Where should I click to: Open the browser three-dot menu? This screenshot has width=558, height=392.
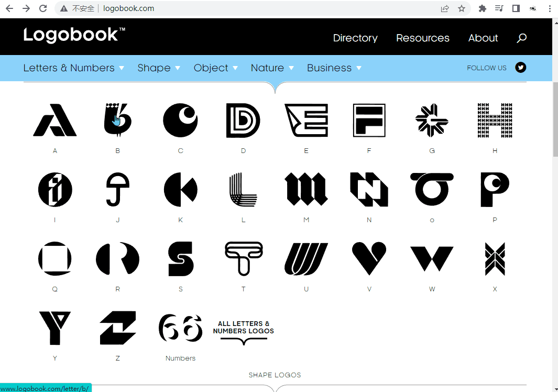[x=550, y=8]
